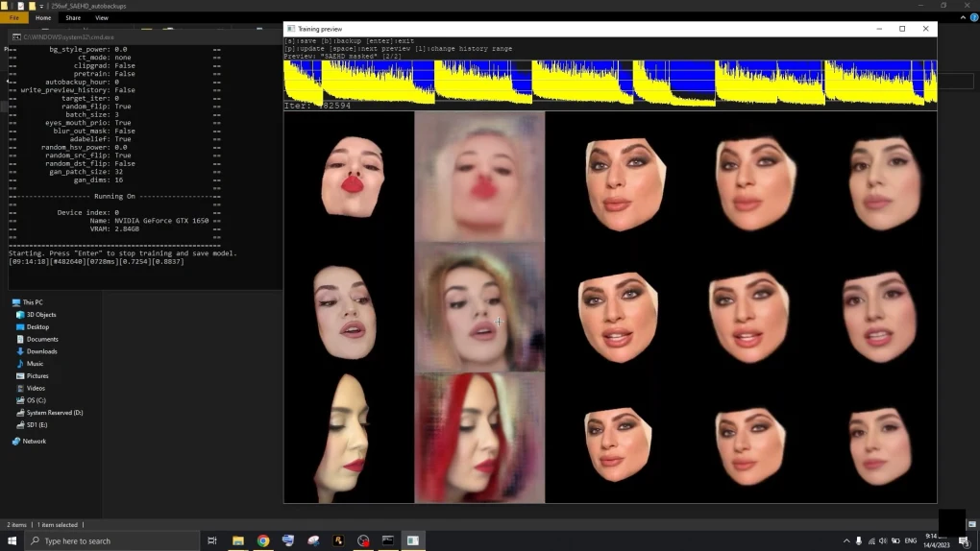Click the Windows Start button
980x551 pixels.
(11, 540)
